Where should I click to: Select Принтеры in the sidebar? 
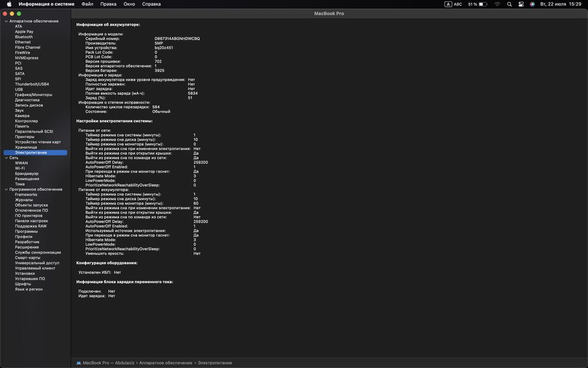(x=24, y=137)
